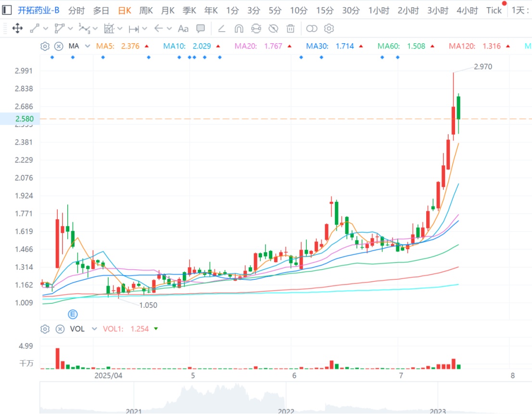
Task: Click the 开拓药业-B stock name
Action: coord(38,10)
